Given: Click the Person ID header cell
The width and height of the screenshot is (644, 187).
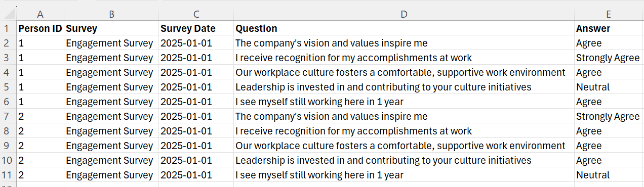Looking at the screenshot, I should (x=40, y=28).
